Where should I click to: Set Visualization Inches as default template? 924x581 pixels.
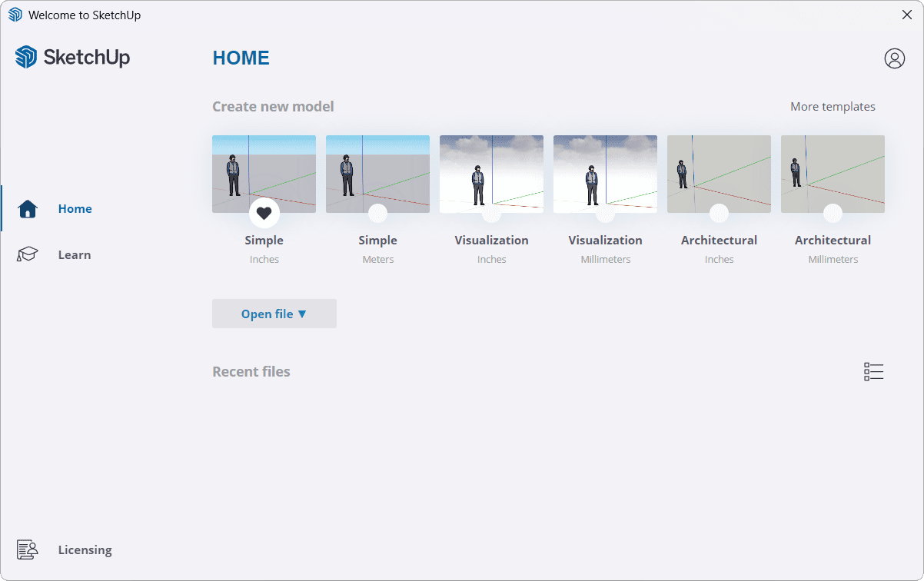pyautogui.click(x=491, y=213)
